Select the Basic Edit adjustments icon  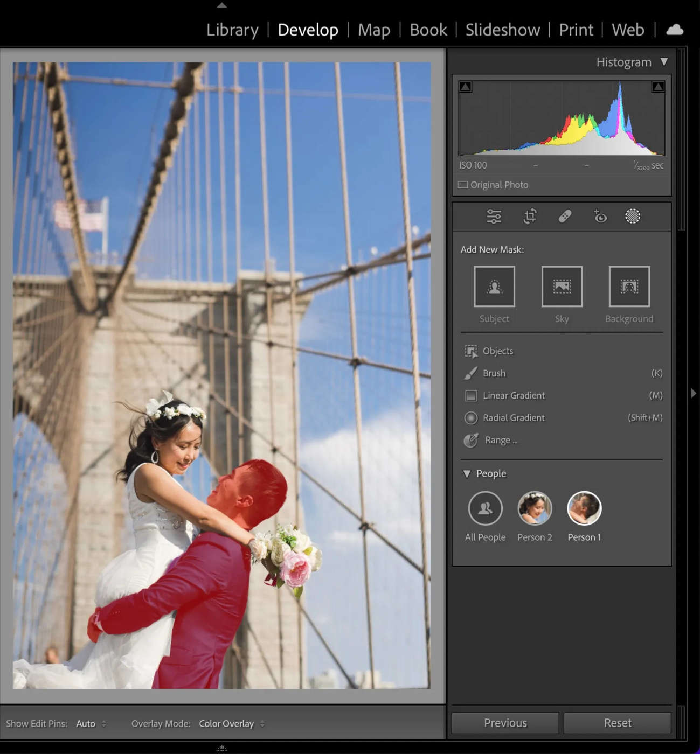[x=494, y=216]
